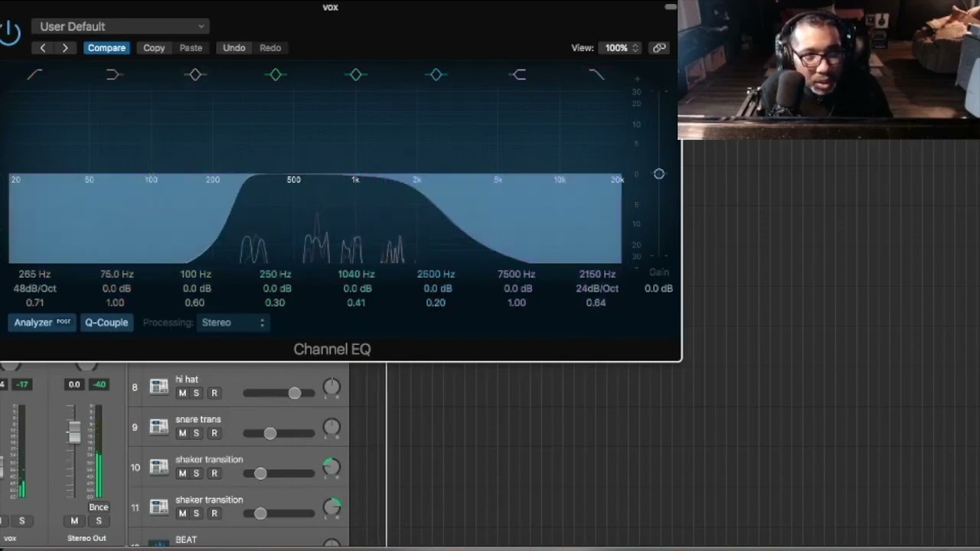Click the snare trans track instrument icon

click(158, 426)
